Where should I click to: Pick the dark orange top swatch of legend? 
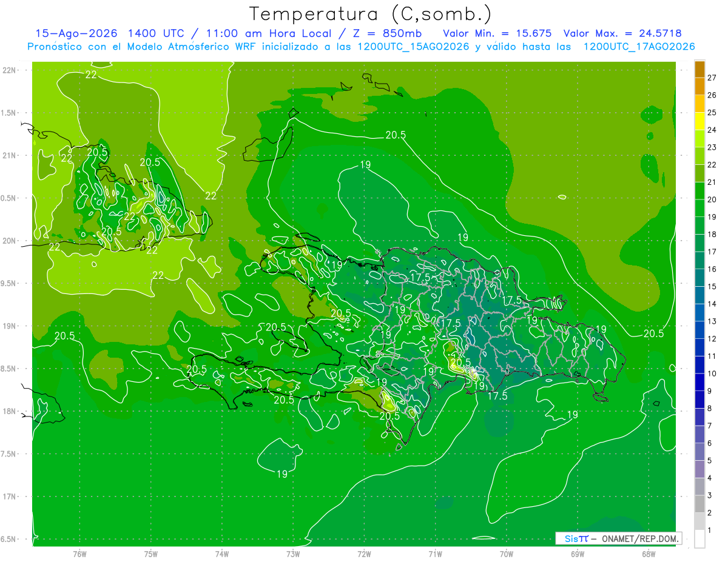[700, 69]
